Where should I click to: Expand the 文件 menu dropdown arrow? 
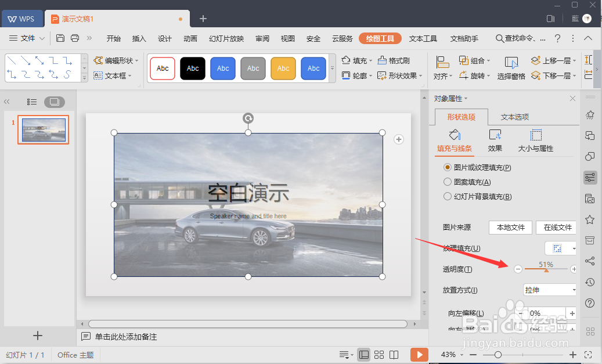point(42,38)
